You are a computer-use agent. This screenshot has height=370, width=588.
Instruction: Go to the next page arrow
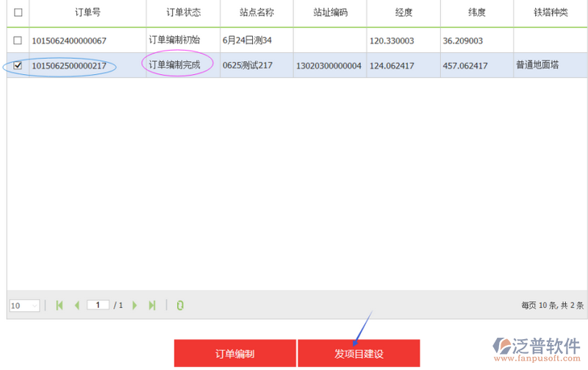135,305
